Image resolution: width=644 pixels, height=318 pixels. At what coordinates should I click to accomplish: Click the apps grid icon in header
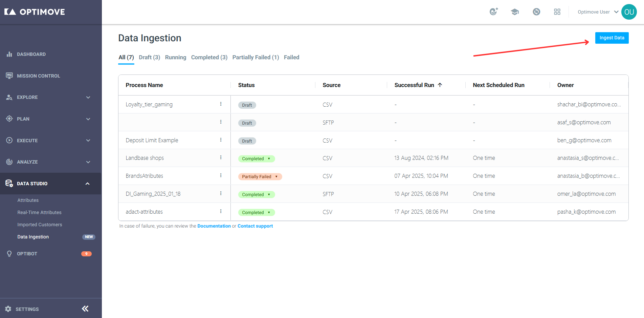tap(557, 12)
